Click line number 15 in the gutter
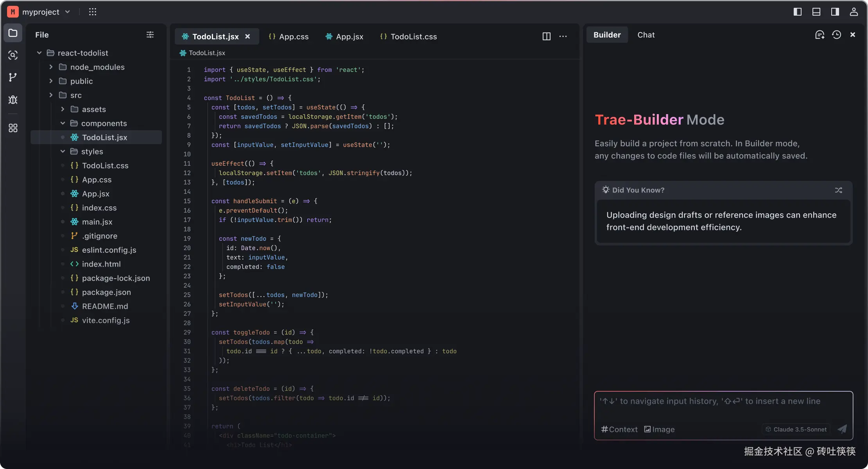Viewport: 868px width, 469px height. pos(187,201)
